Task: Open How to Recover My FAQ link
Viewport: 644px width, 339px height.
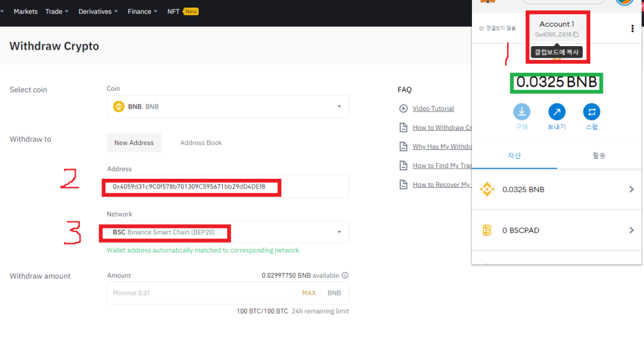Action: [x=442, y=185]
